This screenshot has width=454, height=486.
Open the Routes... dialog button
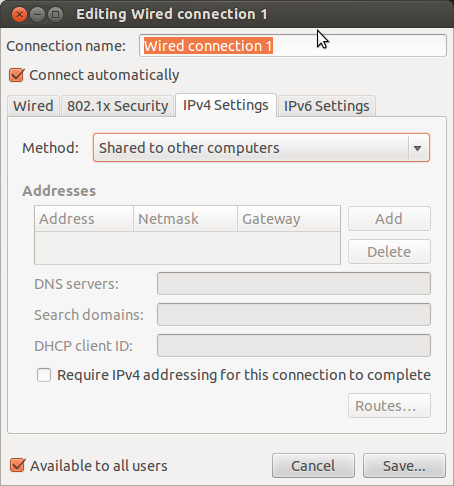click(389, 406)
